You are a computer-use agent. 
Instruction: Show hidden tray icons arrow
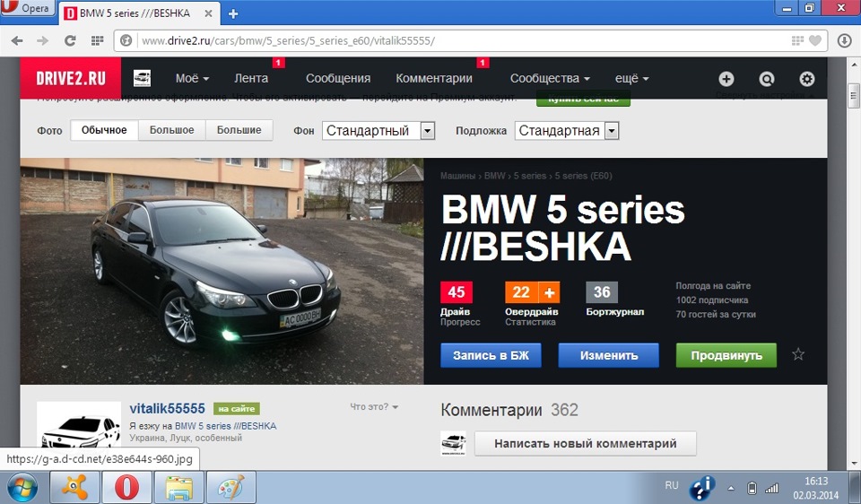pyautogui.click(x=731, y=488)
